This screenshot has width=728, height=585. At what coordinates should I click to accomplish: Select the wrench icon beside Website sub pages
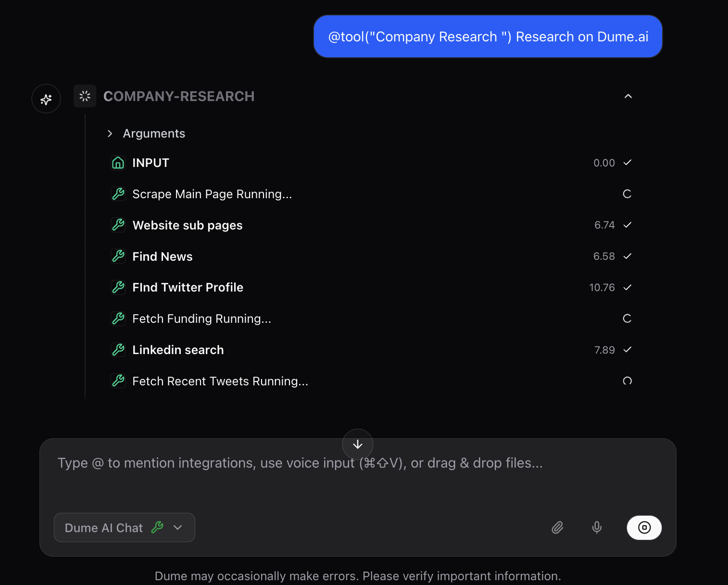[118, 225]
